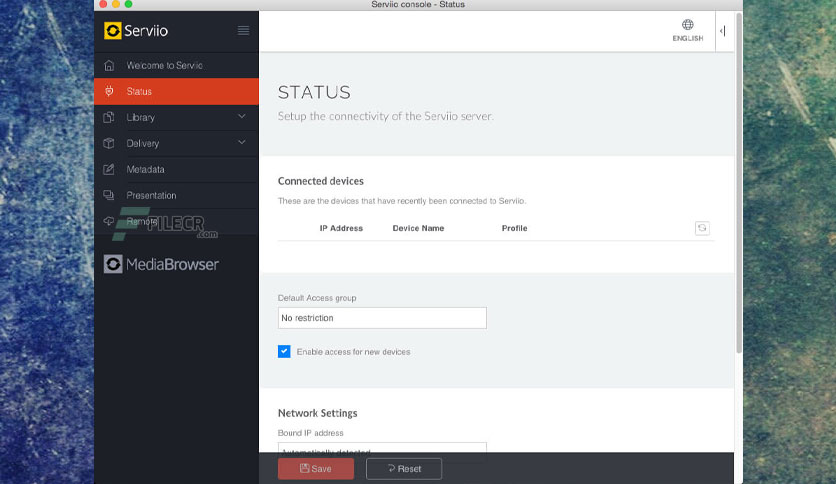
Task: Click the Metadata edit icon
Action: [x=109, y=169]
